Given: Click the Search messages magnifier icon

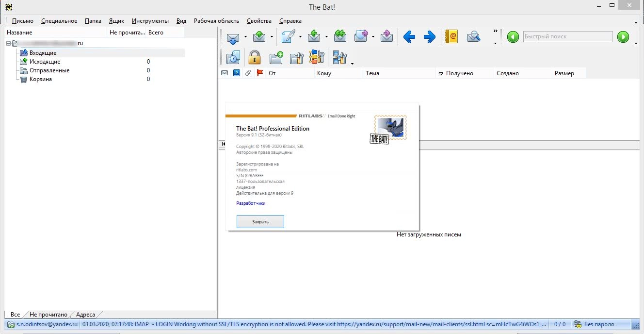Looking at the screenshot, I should pos(473,36).
